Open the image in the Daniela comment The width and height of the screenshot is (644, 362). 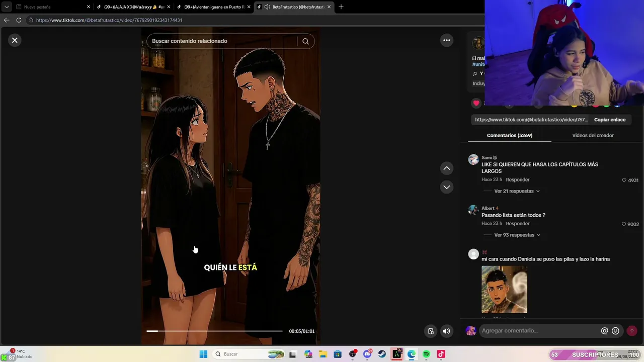(x=504, y=290)
